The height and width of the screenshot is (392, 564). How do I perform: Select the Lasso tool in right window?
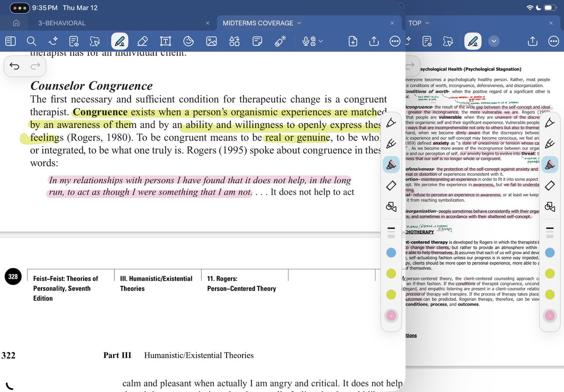coord(448,41)
